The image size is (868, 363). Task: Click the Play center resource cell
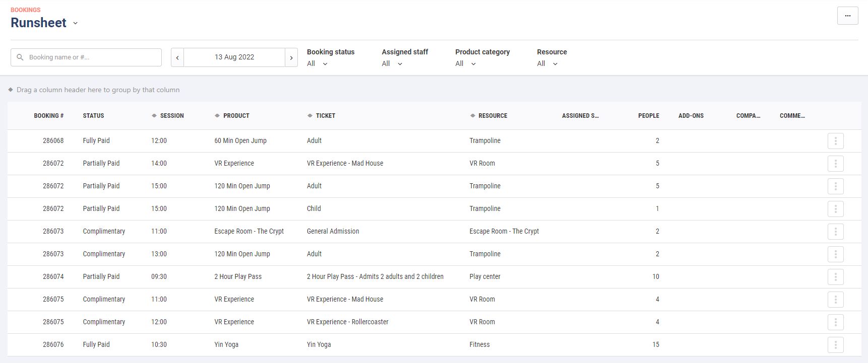pos(485,277)
